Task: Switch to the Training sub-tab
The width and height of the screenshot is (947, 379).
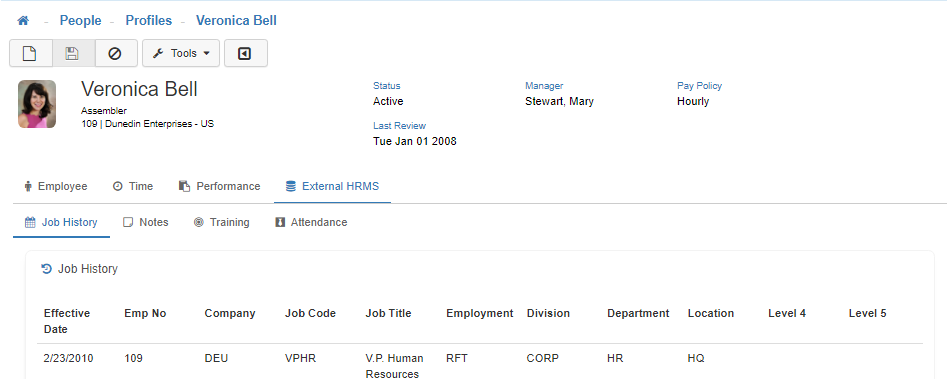Action: 222,222
